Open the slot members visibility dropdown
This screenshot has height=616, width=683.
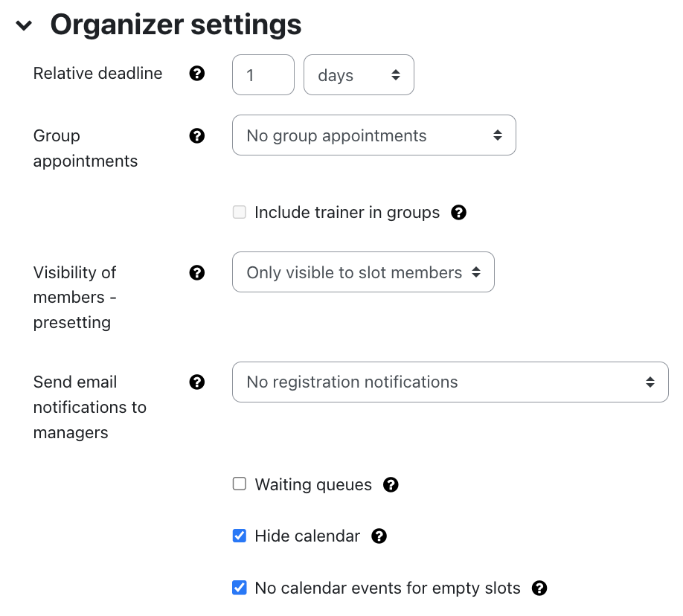click(363, 272)
